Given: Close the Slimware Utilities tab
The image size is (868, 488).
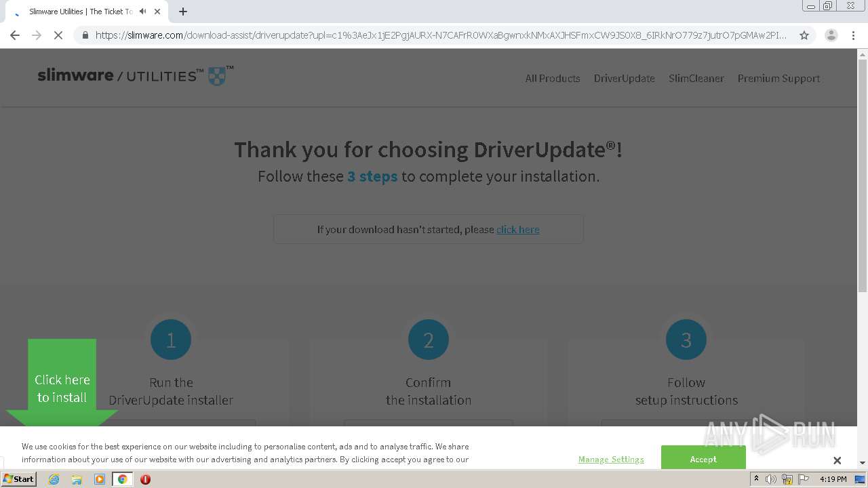Looking at the screenshot, I should [x=157, y=12].
